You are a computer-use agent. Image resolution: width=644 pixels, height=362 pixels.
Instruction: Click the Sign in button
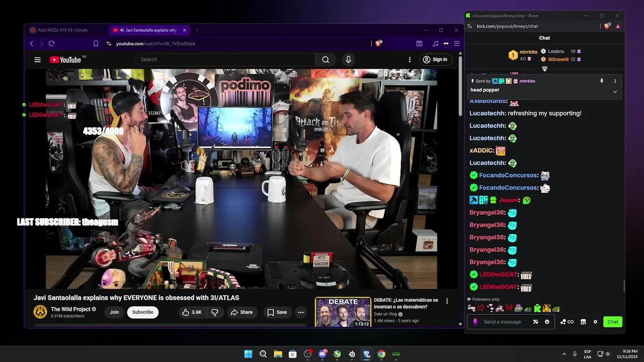tap(435, 59)
